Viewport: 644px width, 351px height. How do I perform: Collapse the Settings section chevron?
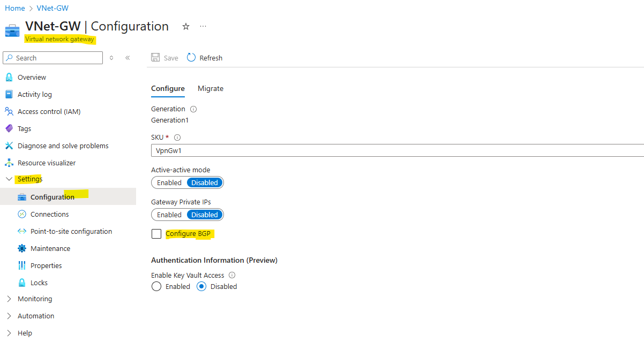point(9,179)
